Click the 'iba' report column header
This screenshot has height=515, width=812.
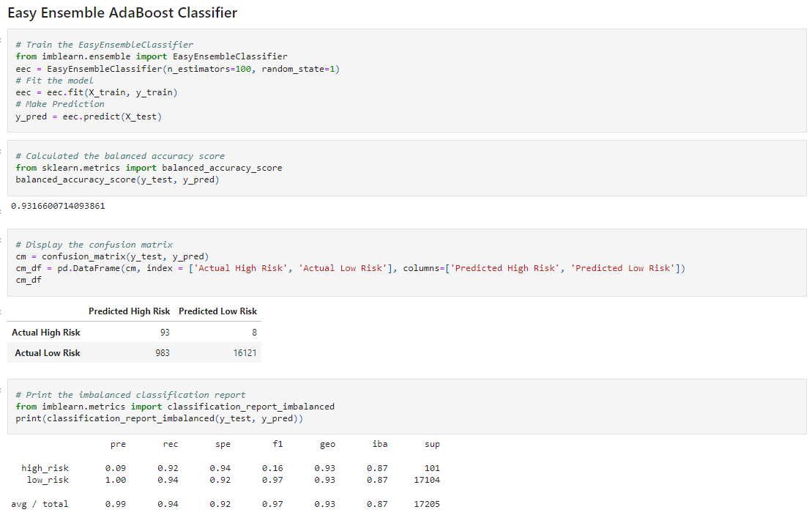pos(379,444)
